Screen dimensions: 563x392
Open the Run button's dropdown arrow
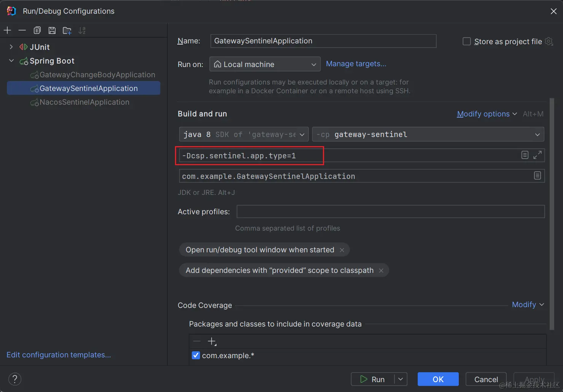tap(401, 379)
